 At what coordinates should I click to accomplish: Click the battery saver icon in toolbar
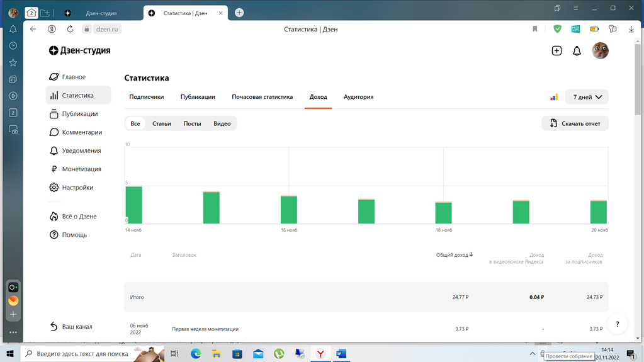(x=594, y=29)
